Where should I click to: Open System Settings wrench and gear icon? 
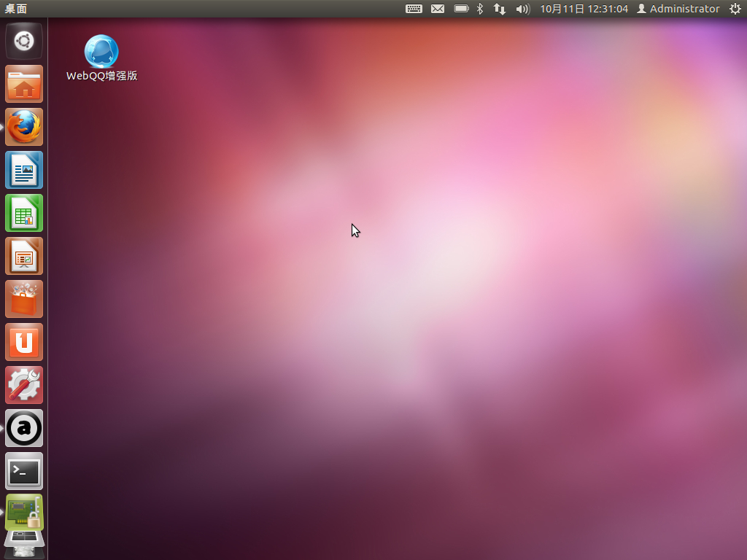click(x=24, y=385)
